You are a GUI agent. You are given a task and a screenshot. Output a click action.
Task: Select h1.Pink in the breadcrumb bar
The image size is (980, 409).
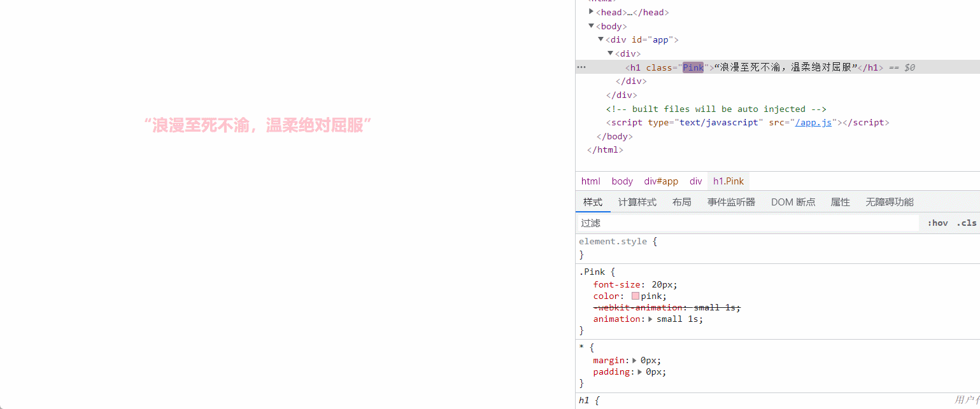pyautogui.click(x=729, y=181)
